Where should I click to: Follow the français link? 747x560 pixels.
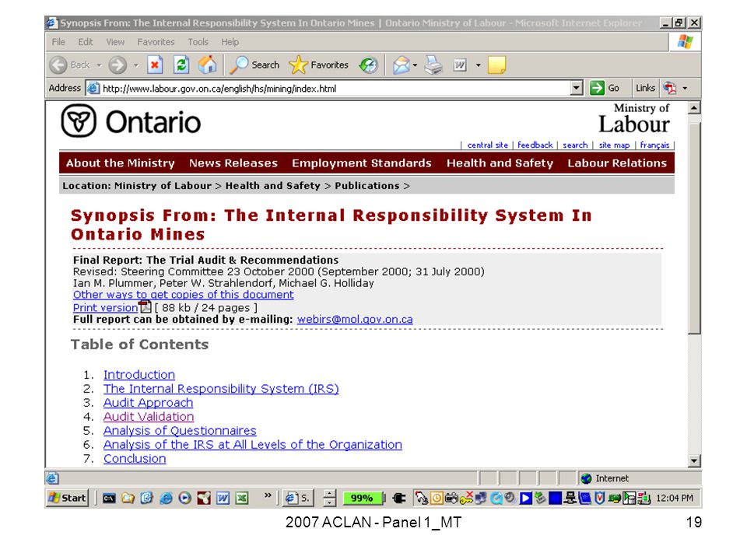[x=654, y=145]
